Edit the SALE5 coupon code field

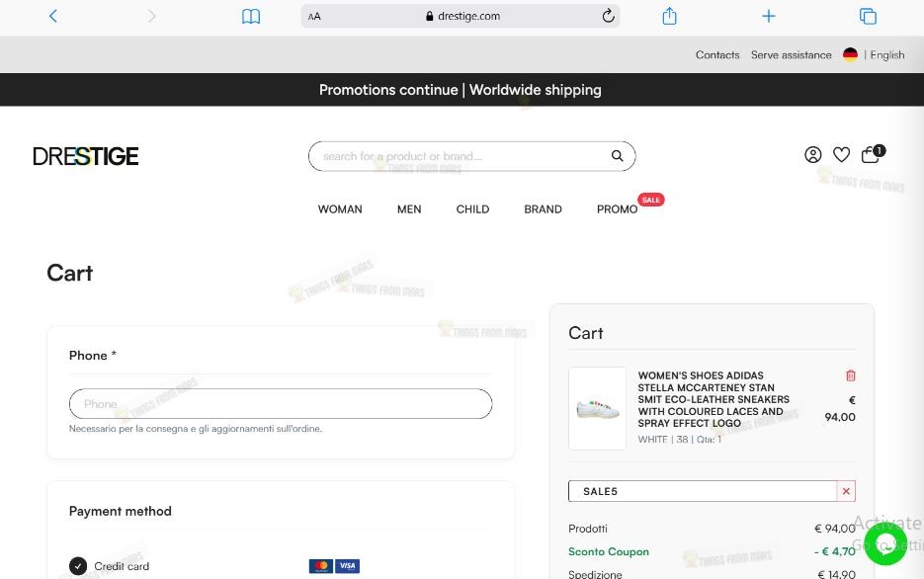[x=703, y=491]
